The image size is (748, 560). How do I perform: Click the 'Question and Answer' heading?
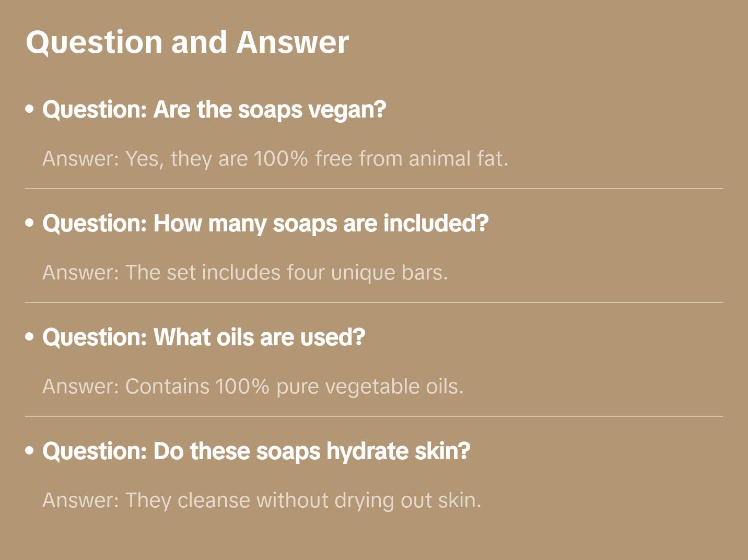point(187,42)
